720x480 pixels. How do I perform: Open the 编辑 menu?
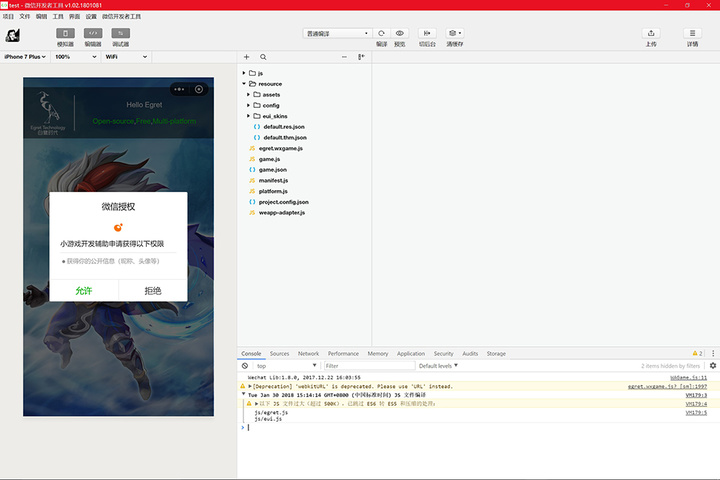41,17
